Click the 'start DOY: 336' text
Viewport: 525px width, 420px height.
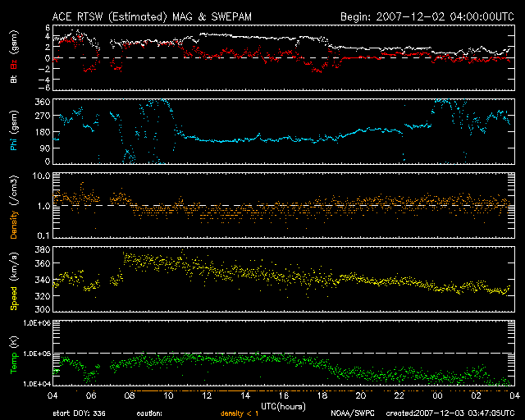[79, 413]
